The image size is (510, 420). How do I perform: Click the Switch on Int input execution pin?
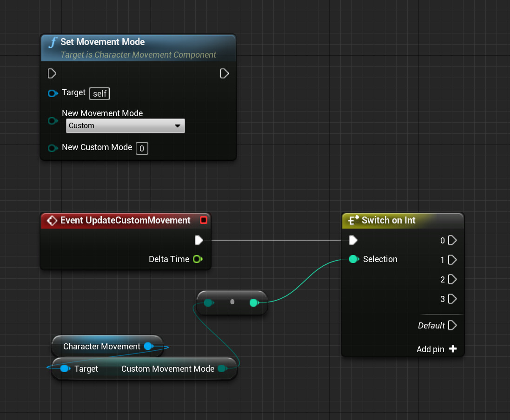click(353, 240)
